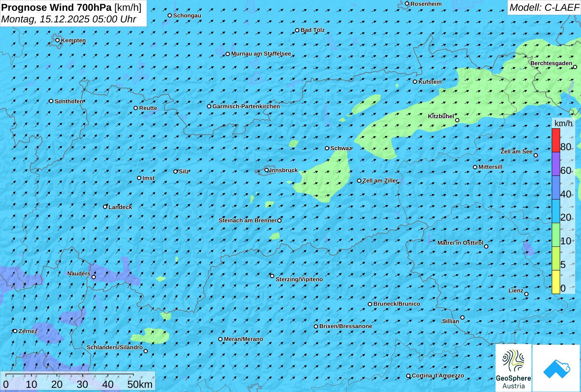This screenshot has height=392, width=581.
Task: Click the red 80 km/h legend swatch
Action: pyautogui.click(x=556, y=140)
